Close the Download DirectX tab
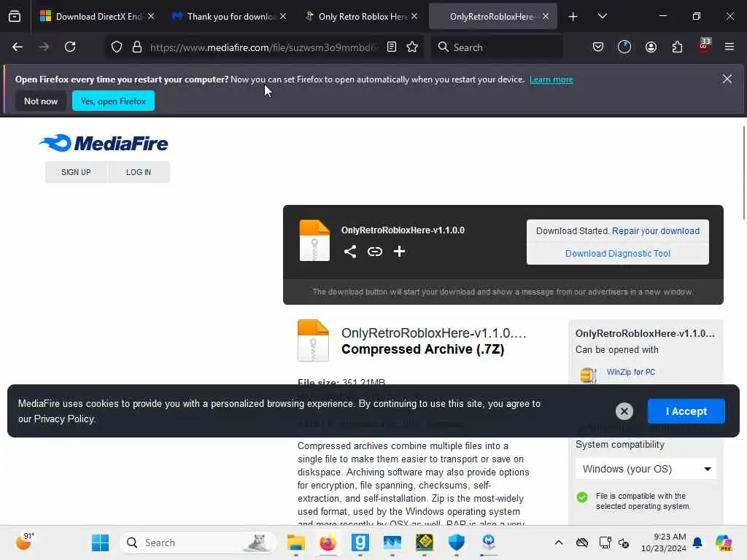 pos(151,17)
